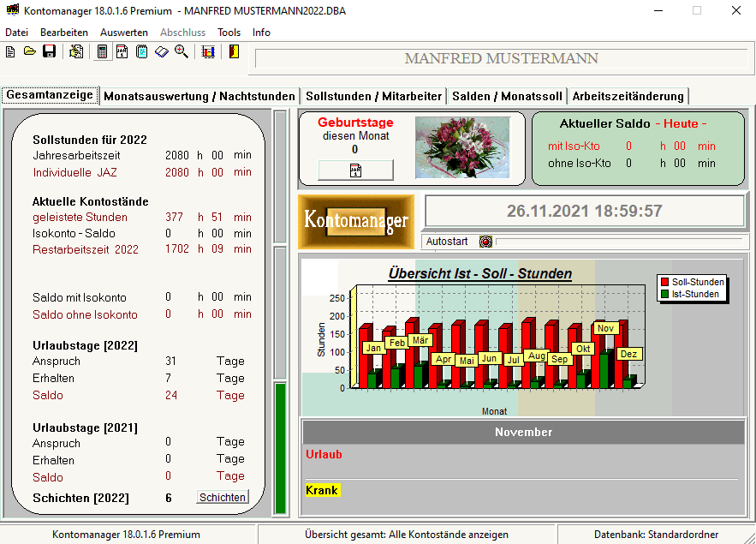Screen dimensions: 756x544
Task: Click the 'Kontomanager 18.0.1.6 Premium' status bar text
Action: pyautogui.click(x=127, y=535)
